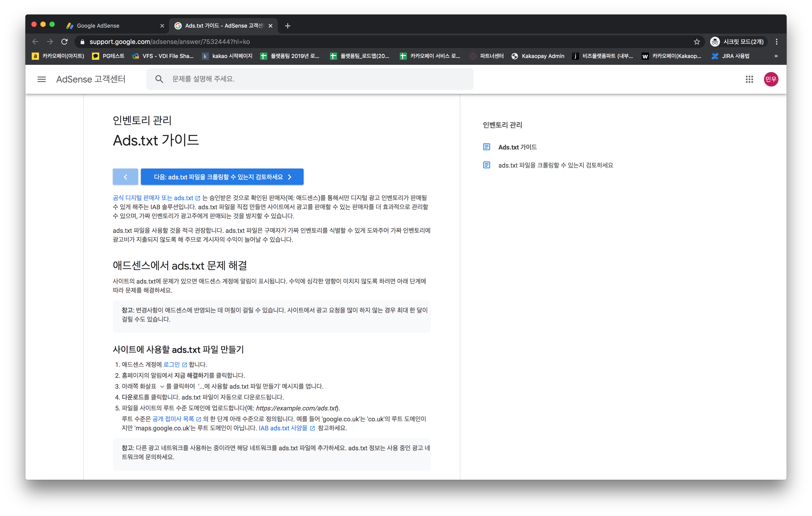The image size is (812, 516).
Task: Go to next: ads.txt 파일을 크롤링할 수 있는지 검토하세요
Action: click(x=222, y=177)
